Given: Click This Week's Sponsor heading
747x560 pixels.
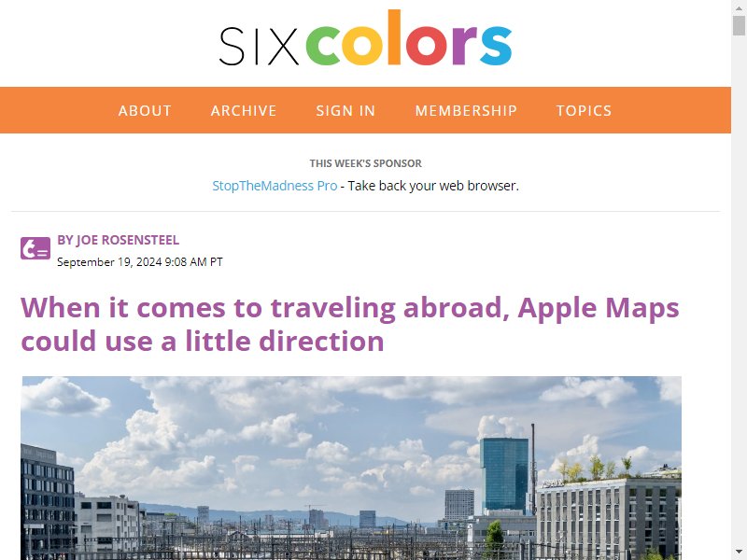Looking at the screenshot, I should click(x=365, y=163).
